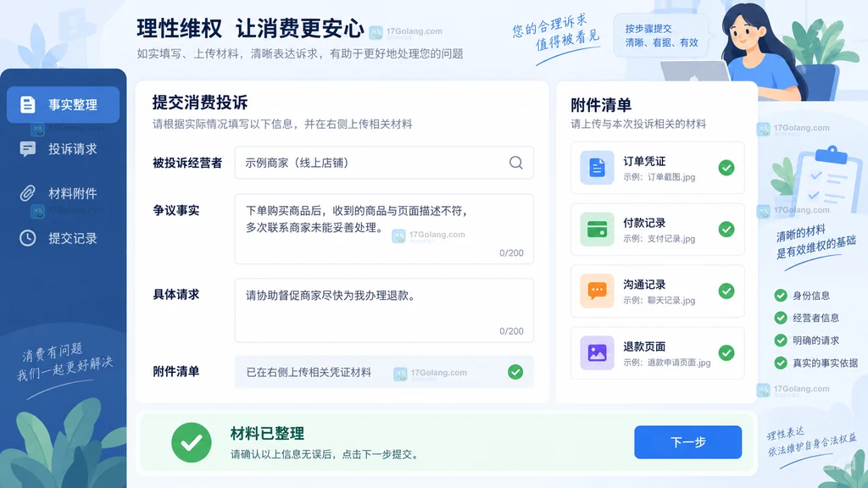Image resolution: width=868 pixels, height=488 pixels.
Task: Toggle the check mark on 退款页面 card
Action: coord(726,353)
